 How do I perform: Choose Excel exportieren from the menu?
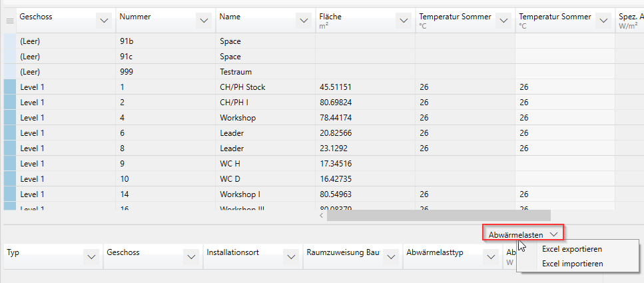click(x=572, y=249)
